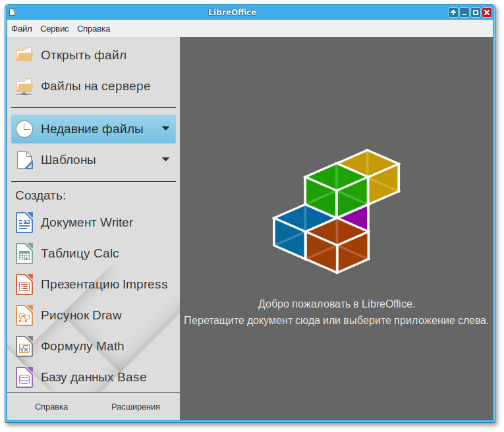Maximize the LibreOffice window
The width and height of the screenshot is (504, 432).
click(x=476, y=13)
